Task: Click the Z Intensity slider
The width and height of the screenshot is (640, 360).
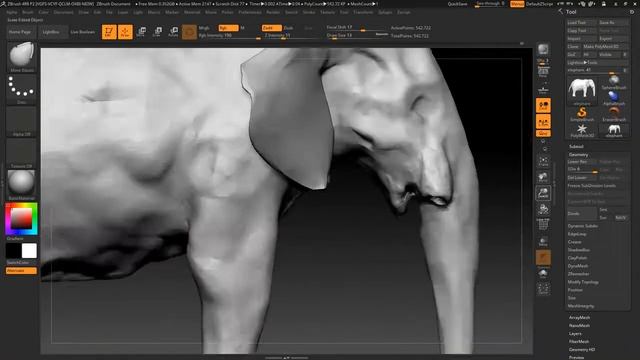Action: click(x=291, y=36)
